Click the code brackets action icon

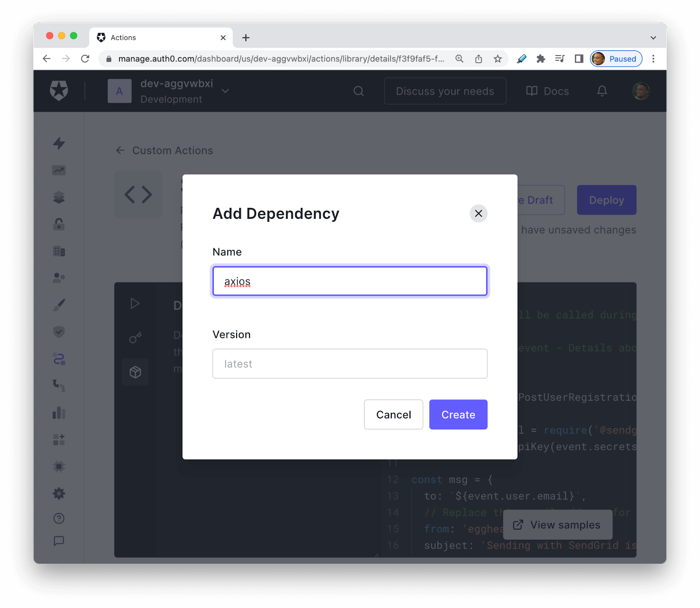[x=138, y=194]
